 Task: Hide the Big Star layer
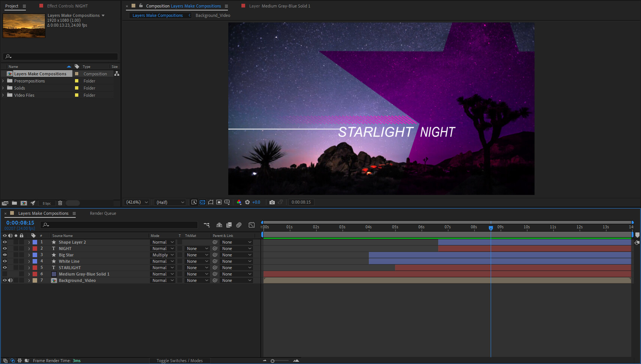pyautogui.click(x=5, y=255)
